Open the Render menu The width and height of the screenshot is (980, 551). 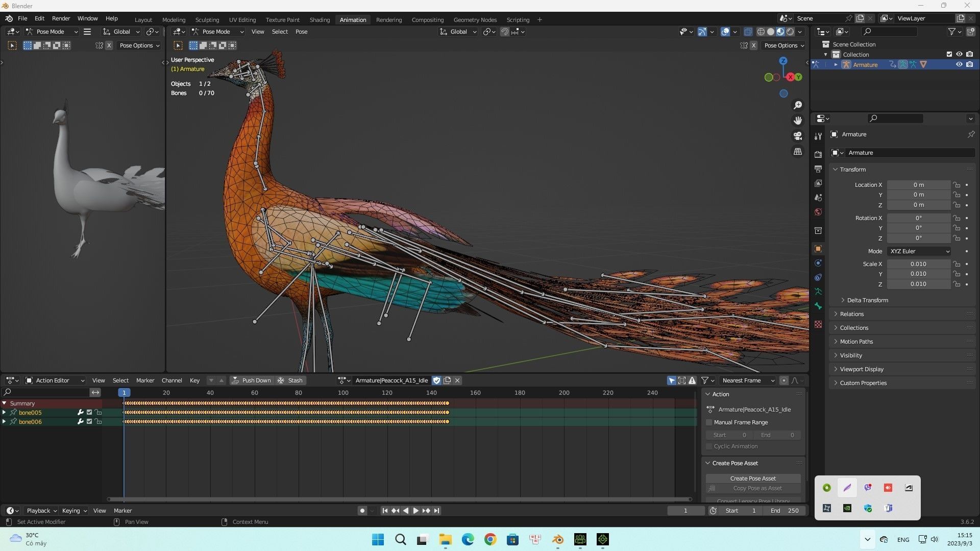tap(61, 18)
